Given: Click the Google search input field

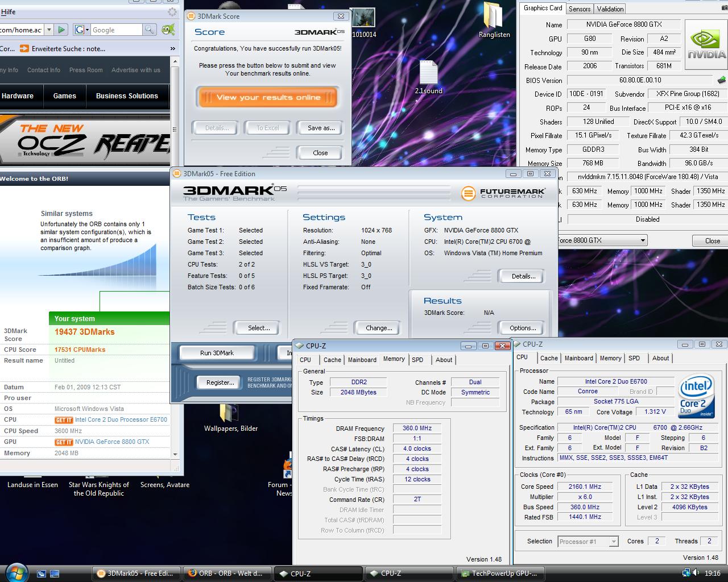Looking at the screenshot, I should (116, 30).
